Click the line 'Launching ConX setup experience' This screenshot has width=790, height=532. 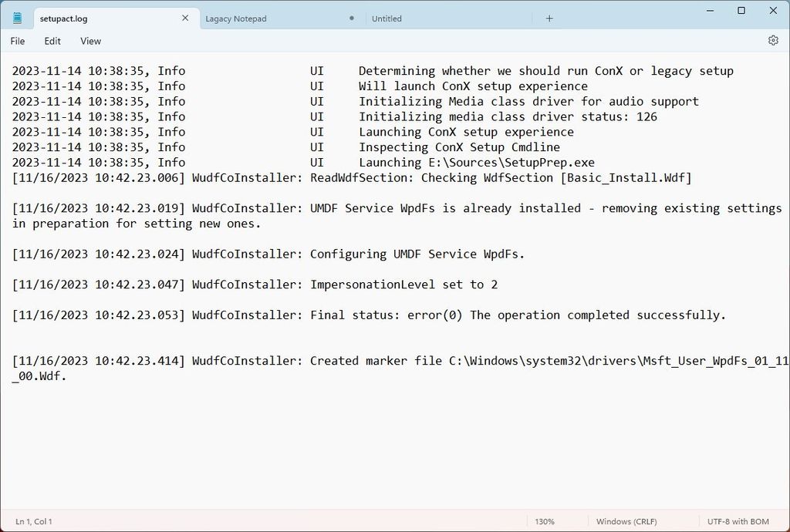coord(465,132)
